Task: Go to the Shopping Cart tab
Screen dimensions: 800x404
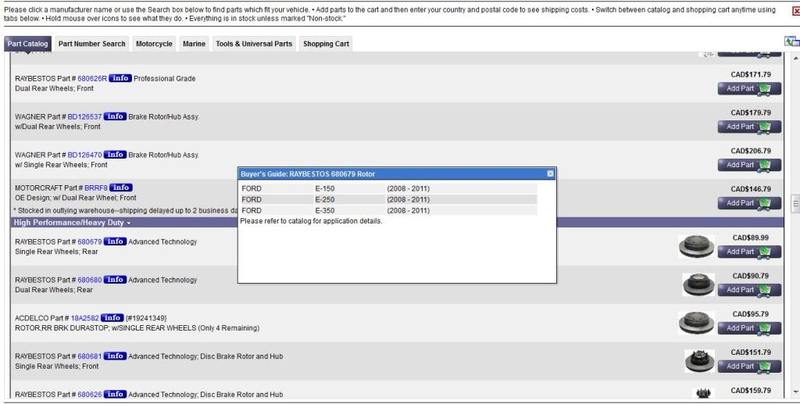Action: coord(326,44)
